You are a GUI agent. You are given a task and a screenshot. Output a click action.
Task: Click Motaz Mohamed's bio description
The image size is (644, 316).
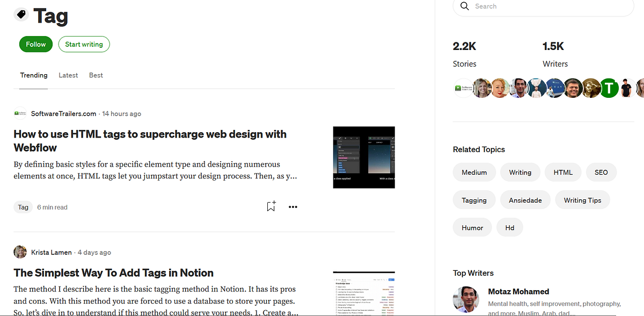(554, 308)
